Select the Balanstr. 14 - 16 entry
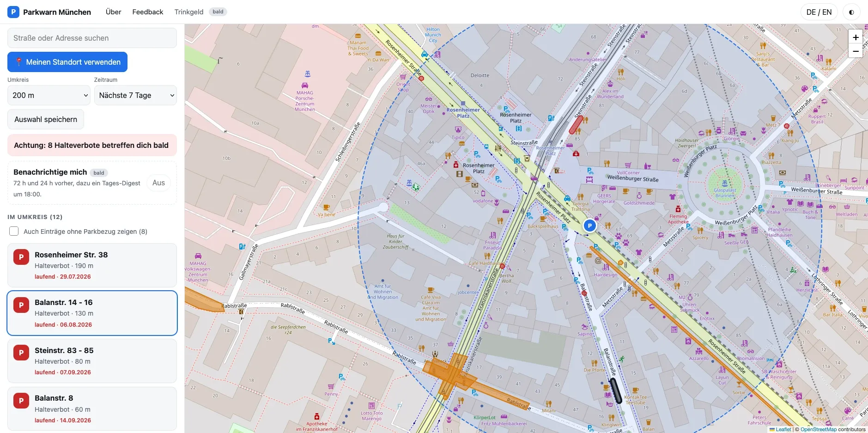This screenshot has width=868, height=433. click(x=92, y=313)
